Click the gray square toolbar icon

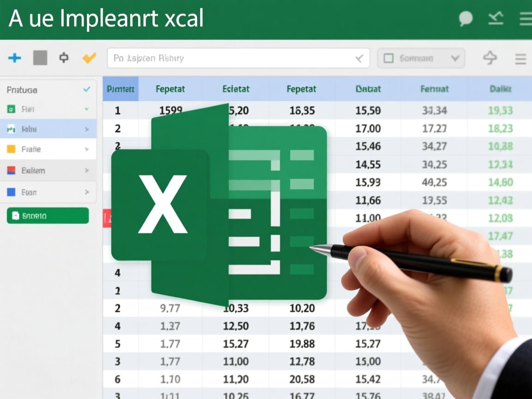40,58
